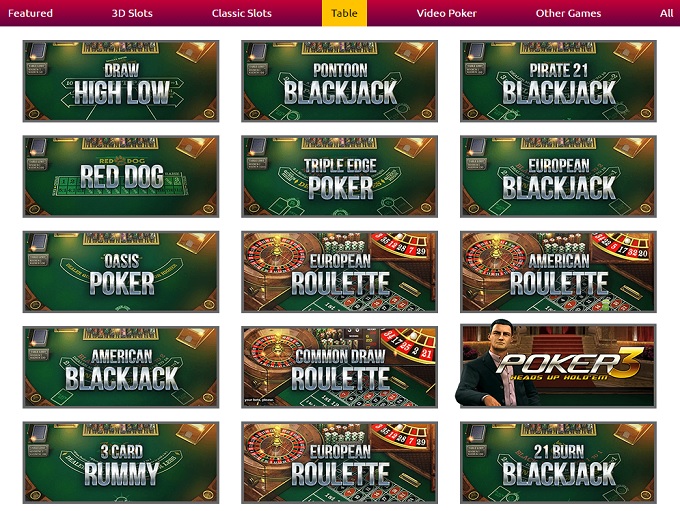
Task: Launch 21 Burn Blackjack
Action: tap(558, 463)
